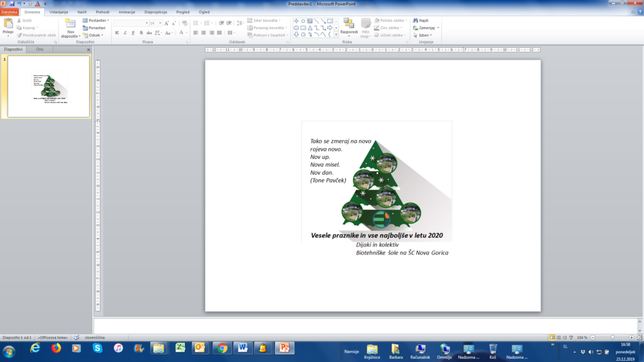644x362 pixels.
Task: Open the Animacije ribbon tab
Action: coord(127,13)
